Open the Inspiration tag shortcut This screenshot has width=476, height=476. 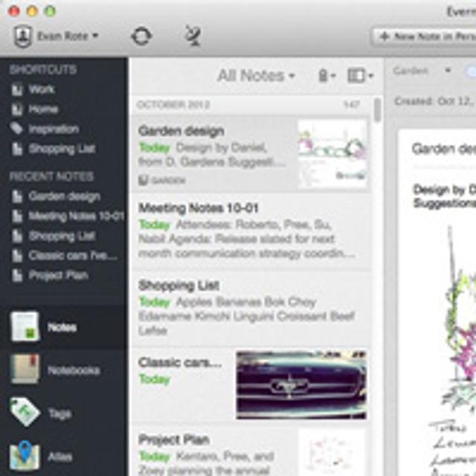coord(45,129)
